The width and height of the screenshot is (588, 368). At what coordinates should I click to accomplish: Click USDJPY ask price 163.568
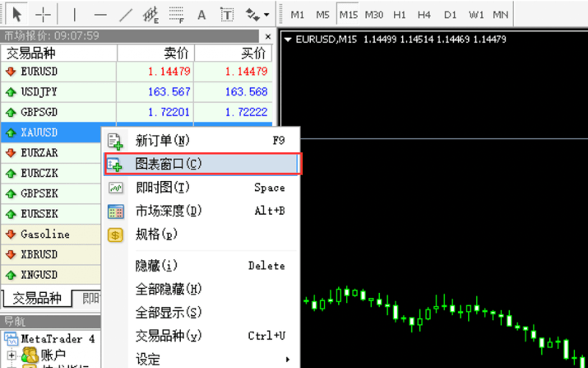[x=246, y=91]
